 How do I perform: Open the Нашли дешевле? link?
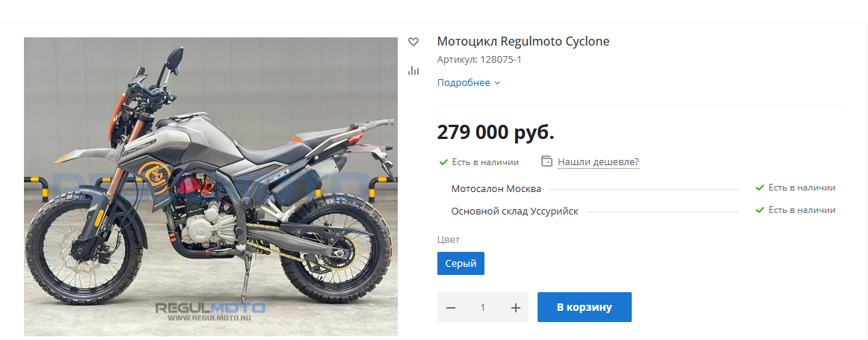(598, 162)
